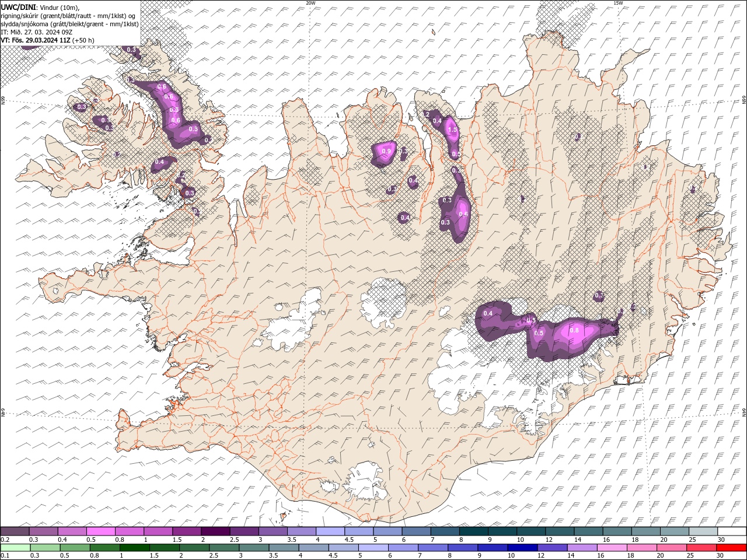Click the lower legend number 14
The image size is (747, 560).
click(x=570, y=556)
